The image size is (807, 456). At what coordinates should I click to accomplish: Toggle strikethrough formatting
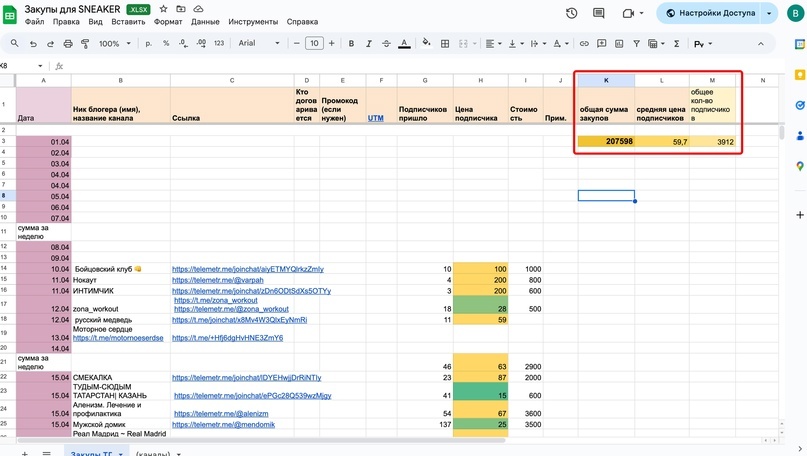click(x=386, y=44)
